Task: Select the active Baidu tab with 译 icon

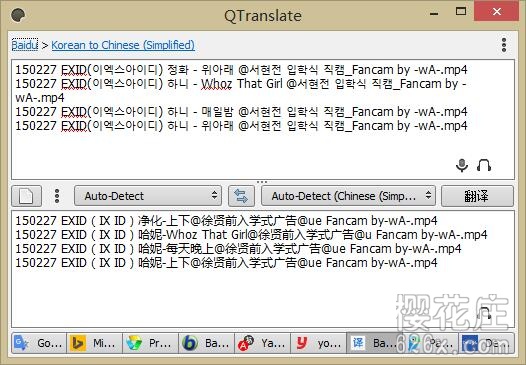Action: 374,343
